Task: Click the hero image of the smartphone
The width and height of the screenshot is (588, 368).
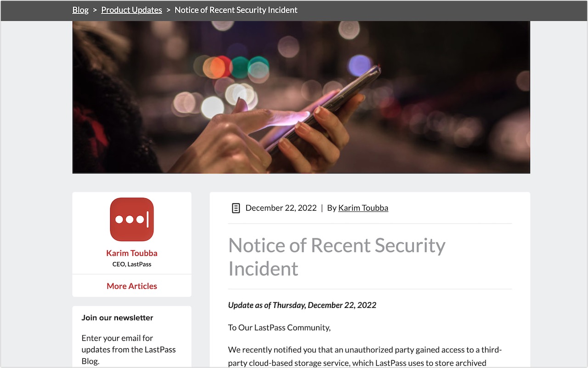Action: coord(301,97)
